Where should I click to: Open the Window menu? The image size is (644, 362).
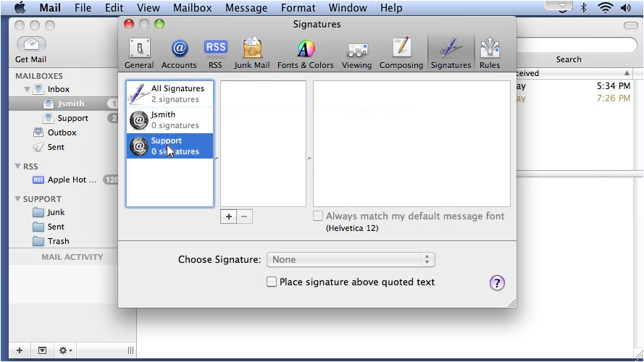348,7
